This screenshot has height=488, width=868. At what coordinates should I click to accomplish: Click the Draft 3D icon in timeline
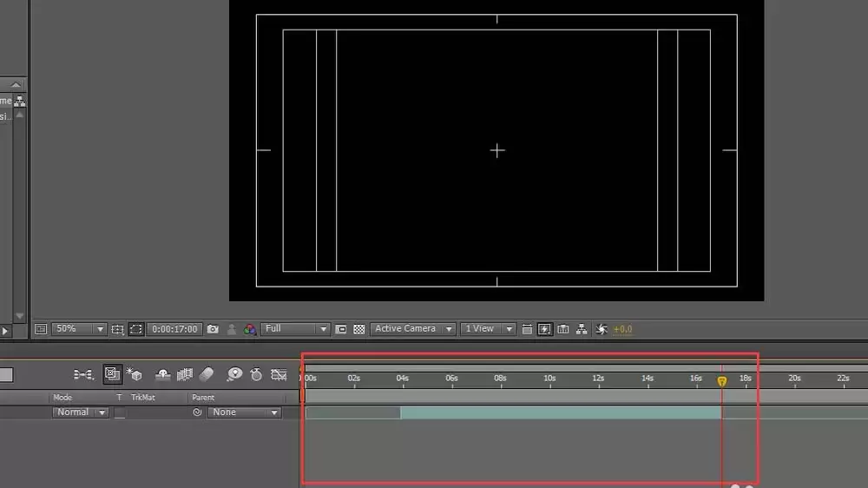(134, 374)
